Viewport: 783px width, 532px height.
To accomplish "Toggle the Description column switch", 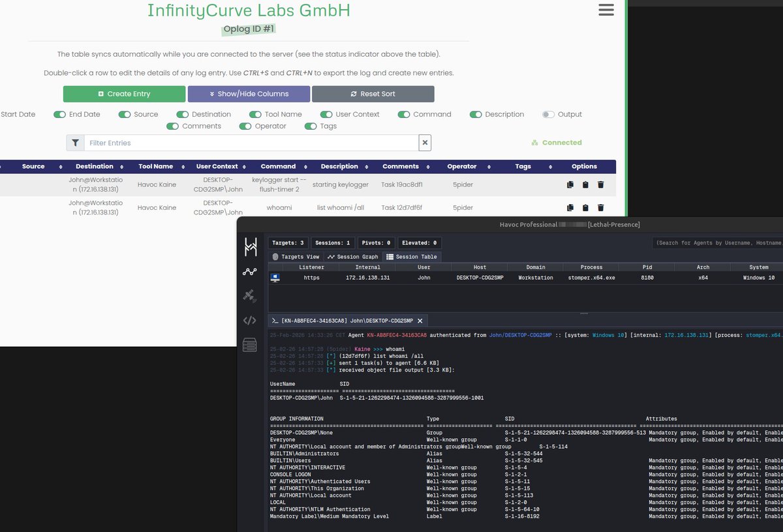I will (476, 115).
